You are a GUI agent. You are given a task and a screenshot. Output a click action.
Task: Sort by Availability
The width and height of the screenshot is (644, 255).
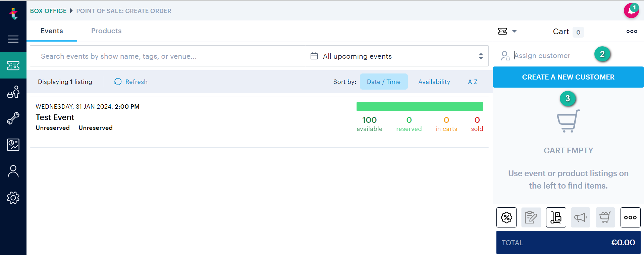(434, 82)
